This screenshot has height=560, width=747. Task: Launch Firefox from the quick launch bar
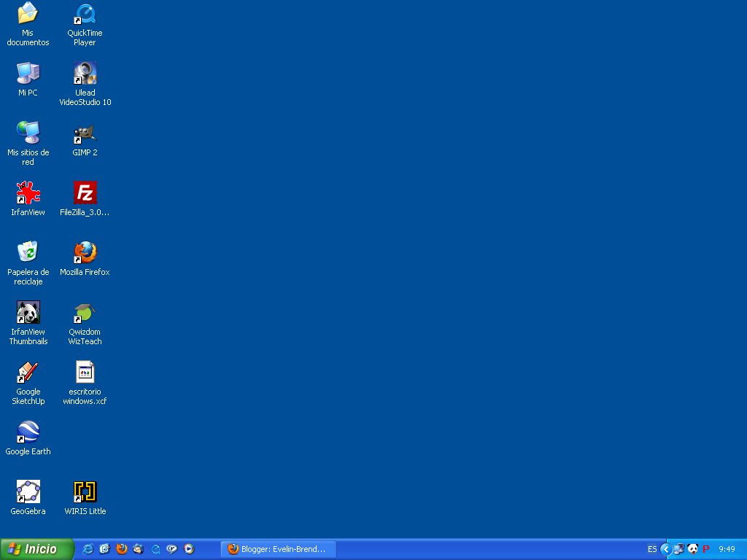click(122, 549)
